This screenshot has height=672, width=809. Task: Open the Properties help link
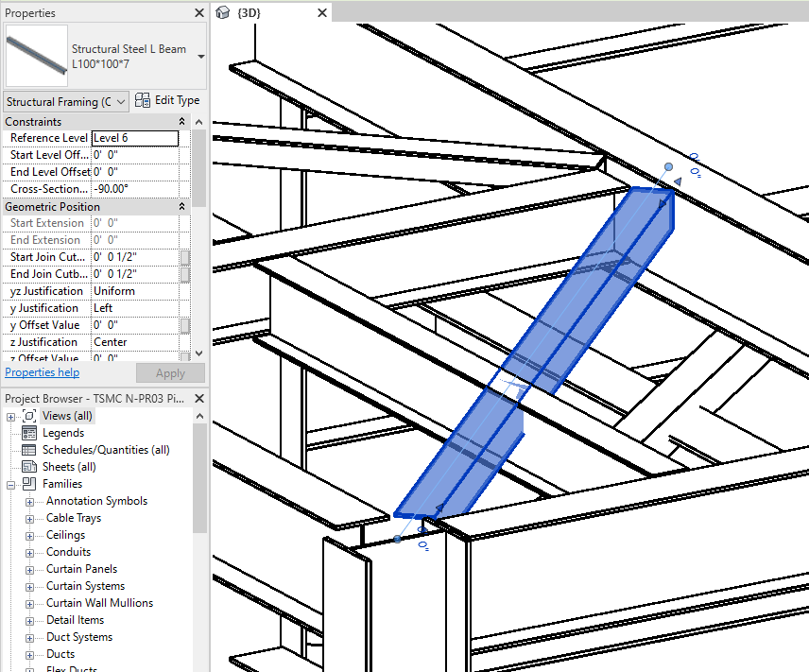click(42, 372)
